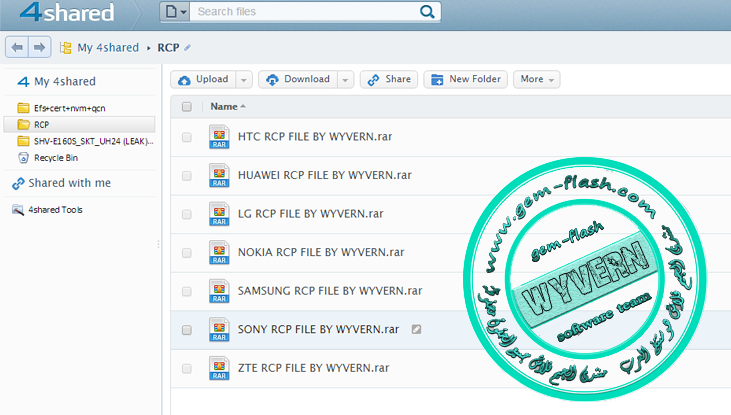Click the Upload button

[204, 79]
